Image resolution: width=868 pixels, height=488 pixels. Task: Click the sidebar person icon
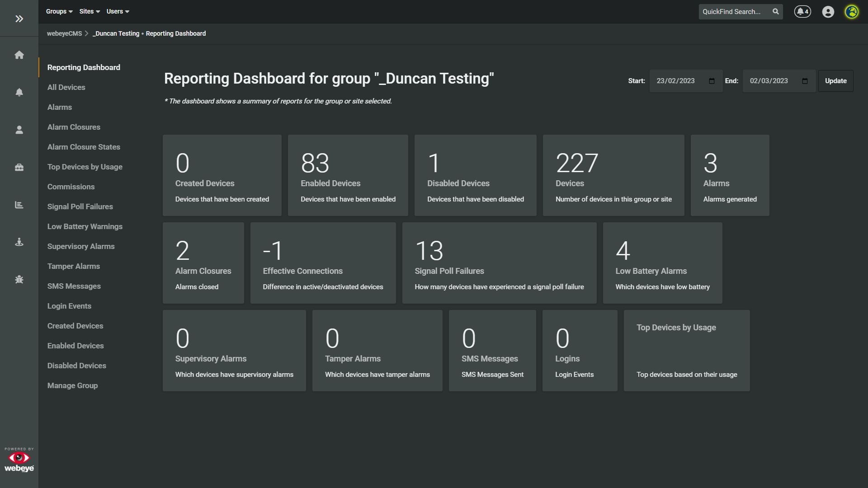[x=19, y=130]
